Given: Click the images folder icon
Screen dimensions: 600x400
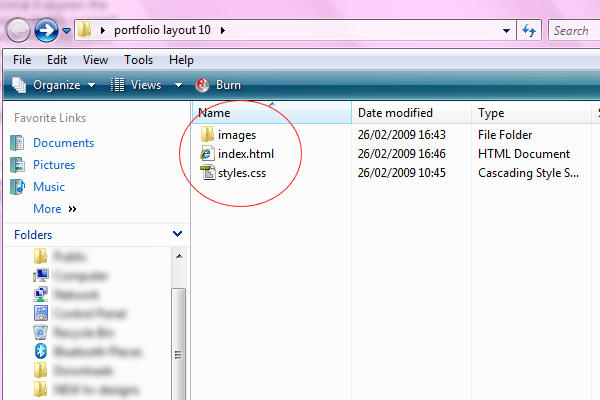Looking at the screenshot, I should coord(207,134).
